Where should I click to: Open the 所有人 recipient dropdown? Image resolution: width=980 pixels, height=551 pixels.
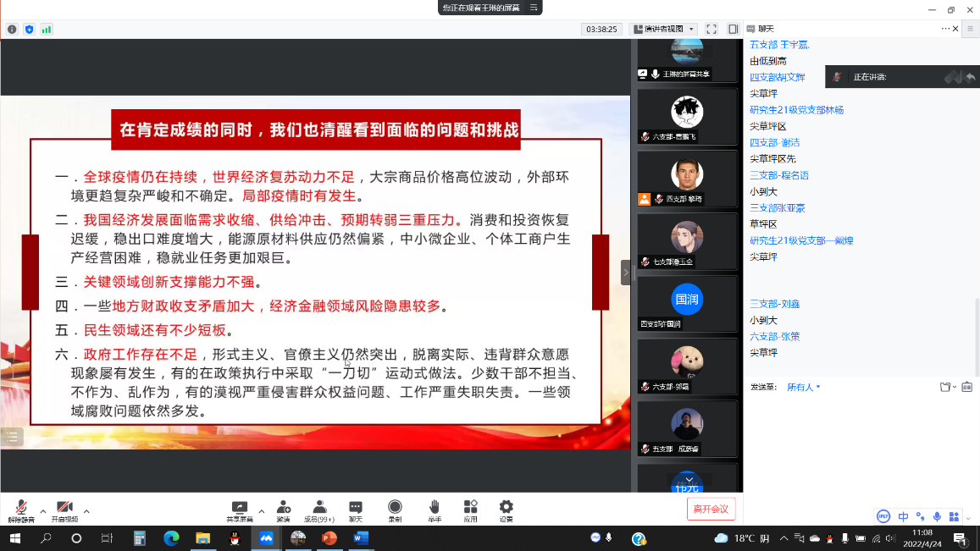804,387
